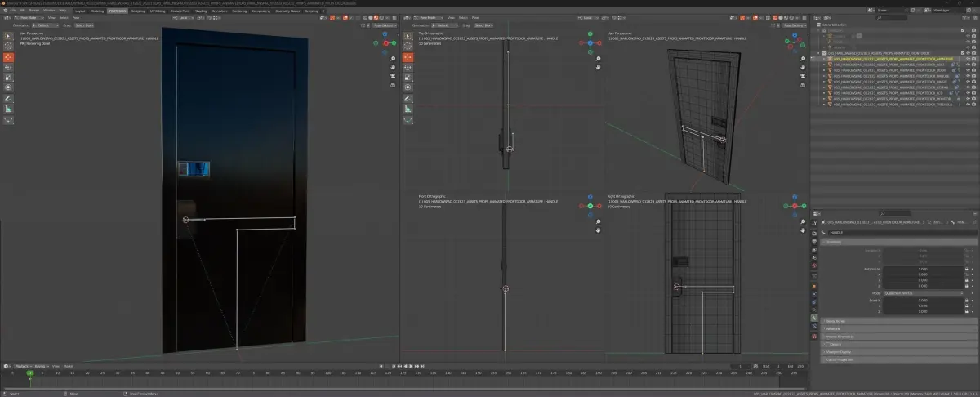The height and width of the screenshot is (397, 980).
Task: Open Pose Options in left viewport
Action: click(x=385, y=25)
